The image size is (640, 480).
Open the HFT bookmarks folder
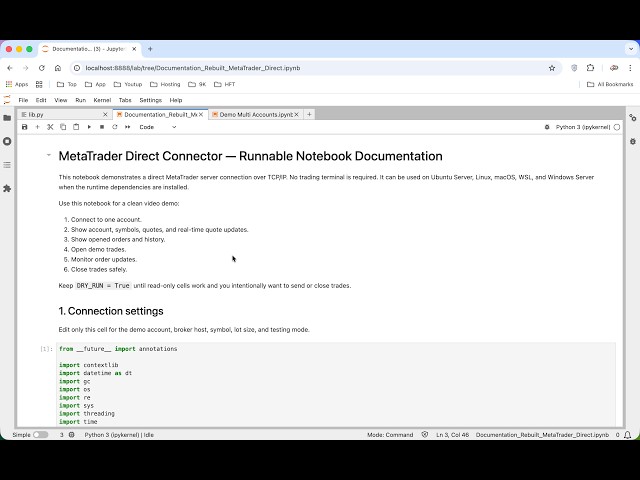click(225, 84)
